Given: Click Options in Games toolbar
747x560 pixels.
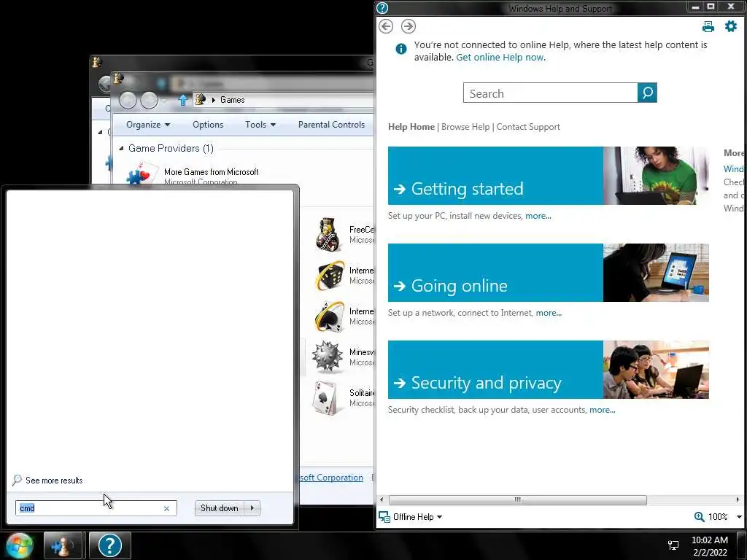Looking at the screenshot, I should [x=208, y=124].
